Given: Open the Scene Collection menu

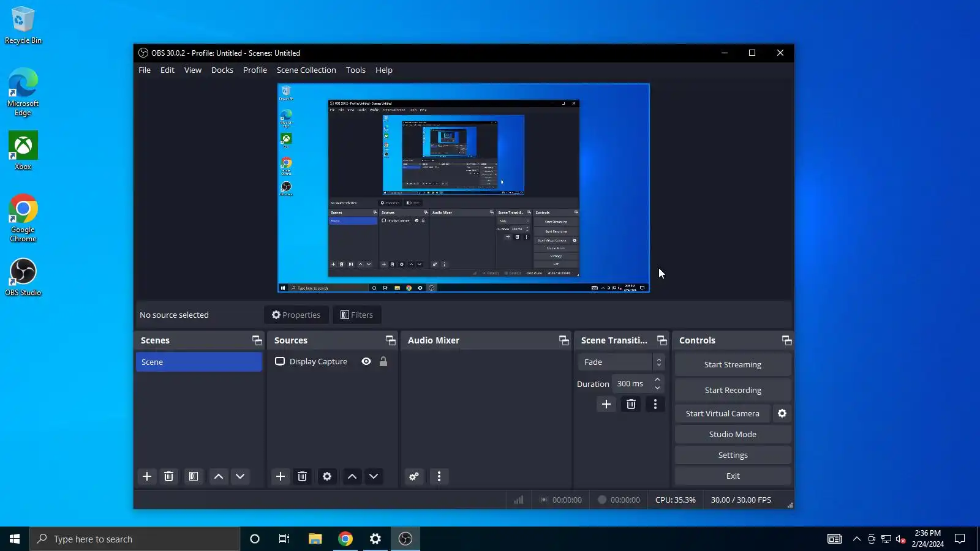Looking at the screenshot, I should tap(306, 70).
